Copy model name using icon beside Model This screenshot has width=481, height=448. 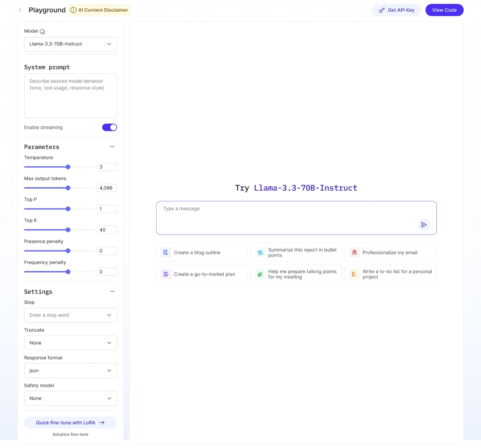(43, 31)
